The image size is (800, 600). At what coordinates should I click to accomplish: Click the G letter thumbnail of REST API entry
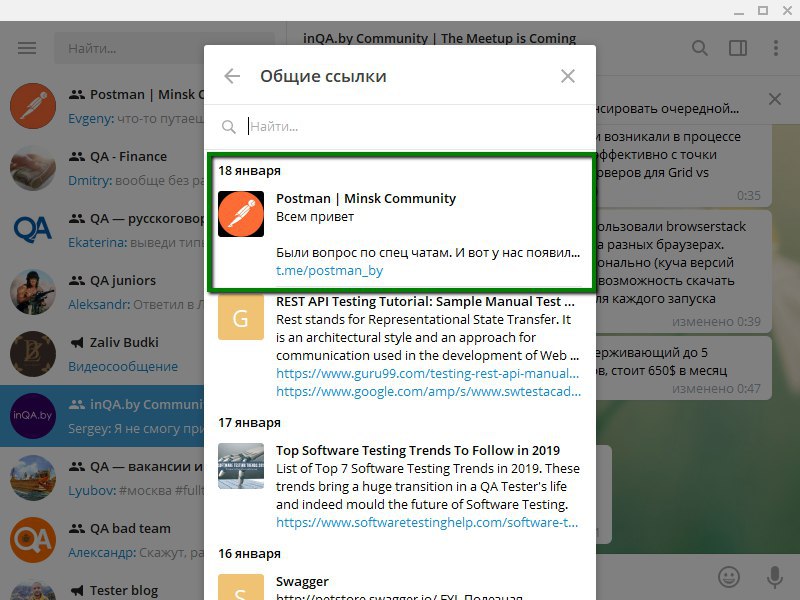[241, 317]
